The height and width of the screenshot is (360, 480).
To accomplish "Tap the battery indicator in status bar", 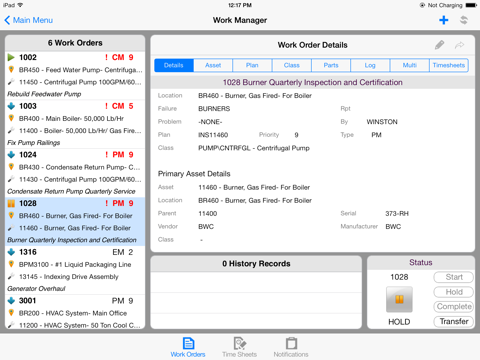I will click(x=471, y=5).
